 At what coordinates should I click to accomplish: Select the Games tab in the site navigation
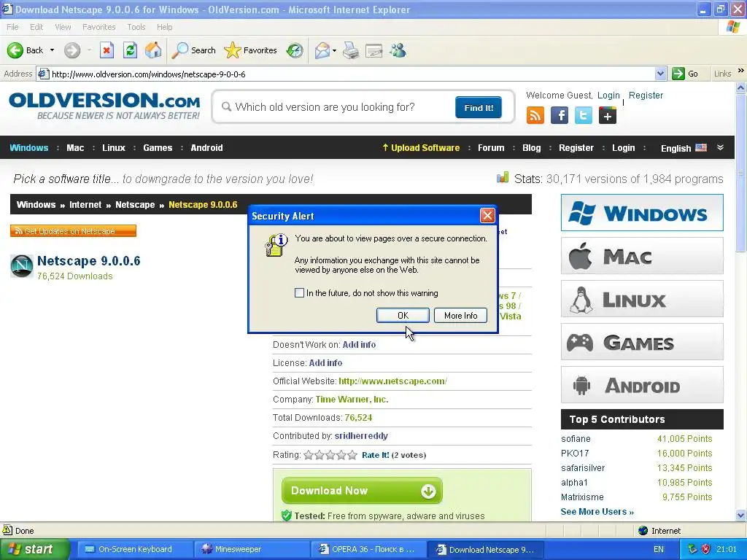coord(158,147)
